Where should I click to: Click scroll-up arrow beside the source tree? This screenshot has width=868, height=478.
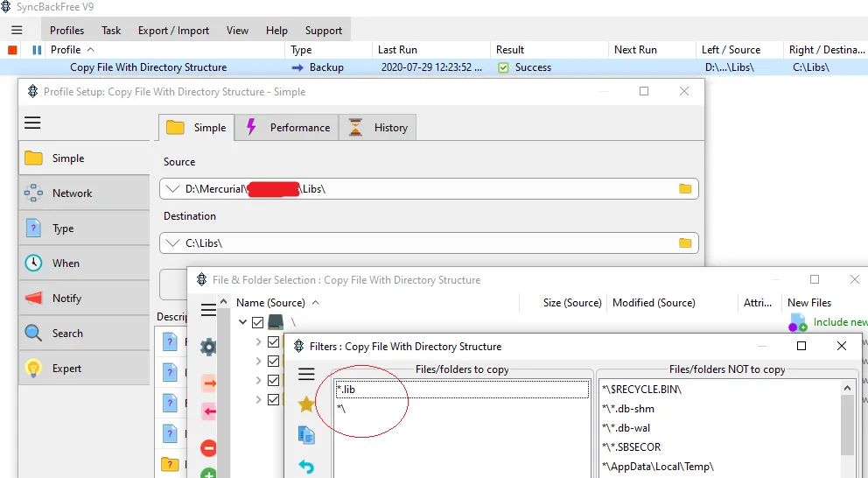tap(224, 302)
